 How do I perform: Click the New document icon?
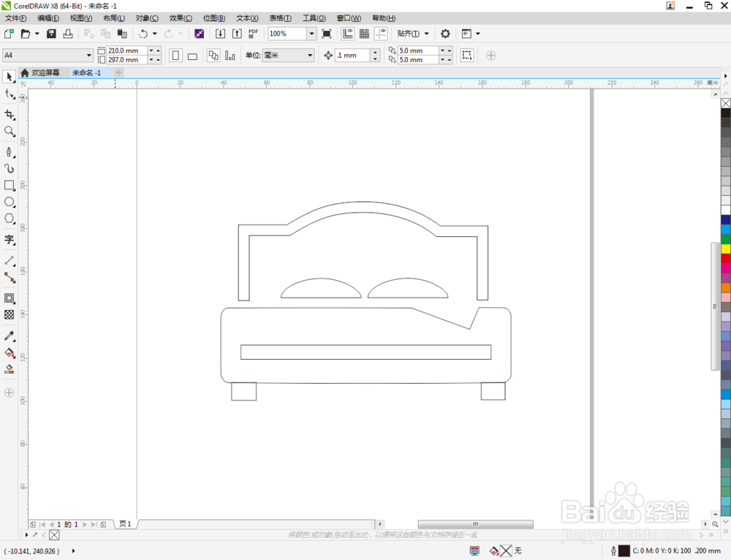(9, 34)
